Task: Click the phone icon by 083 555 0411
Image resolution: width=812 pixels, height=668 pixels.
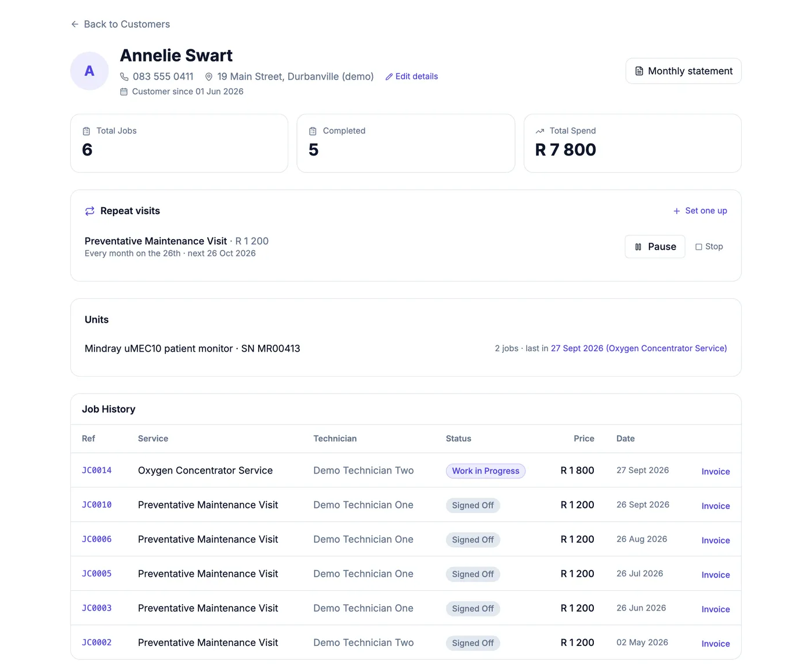Action: point(124,77)
